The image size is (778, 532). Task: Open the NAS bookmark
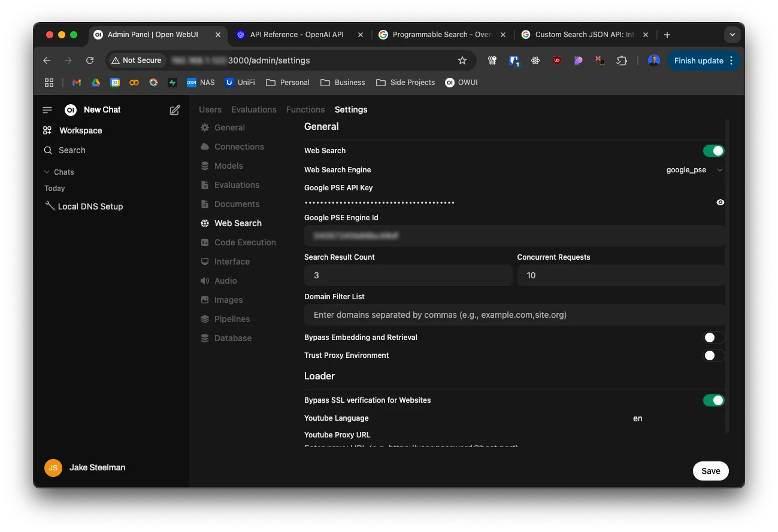click(201, 83)
